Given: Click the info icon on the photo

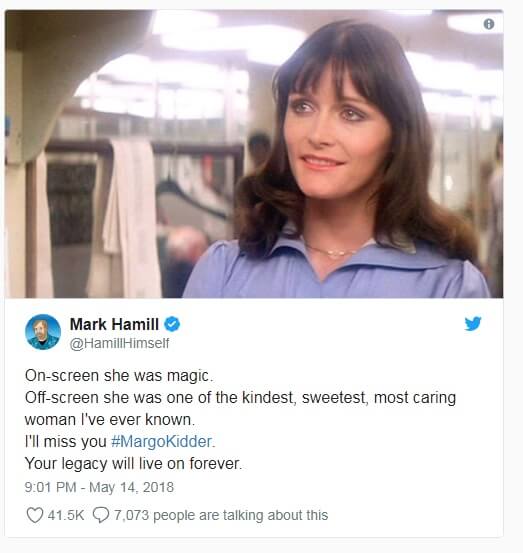Looking at the screenshot, I should click(x=488, y=24).
